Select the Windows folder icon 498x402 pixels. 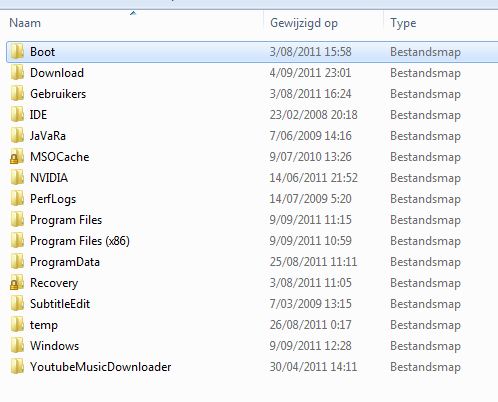point(17,346)
